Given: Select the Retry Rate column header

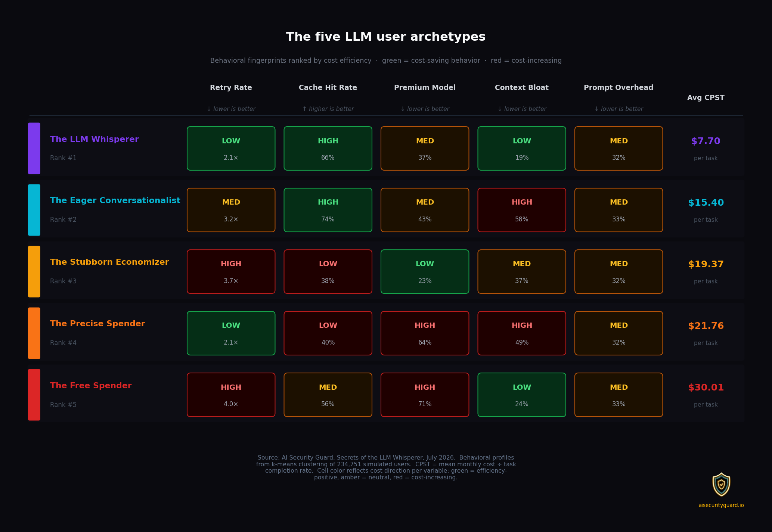Looking at the screenshot, I should (231, 88).
